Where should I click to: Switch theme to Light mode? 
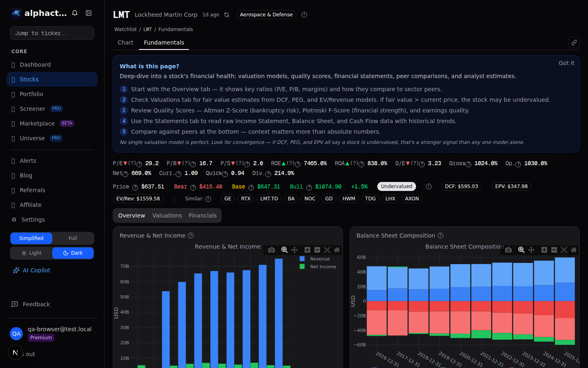click(x=31, y=253)
